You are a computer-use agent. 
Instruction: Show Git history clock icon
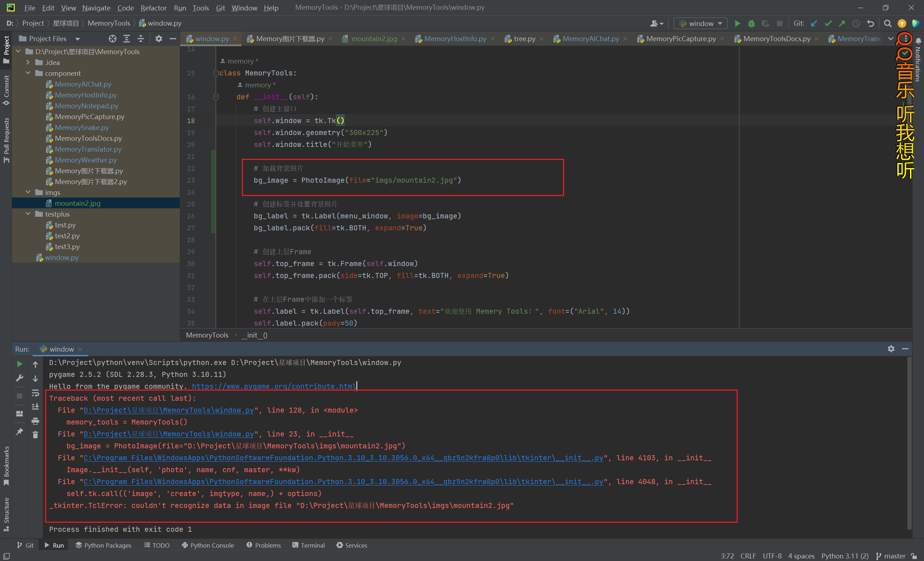click(856, 23)
